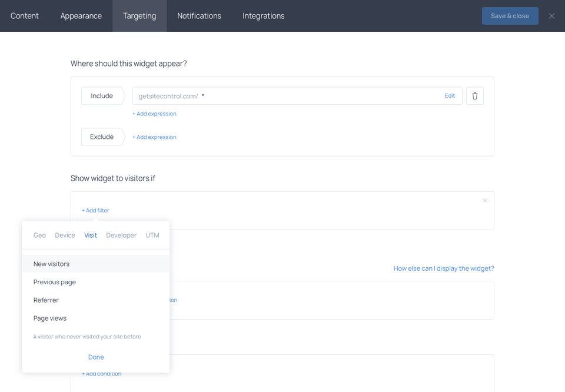Open the Content tab
The width and height of the screenshot is (565, 392).
25,16
